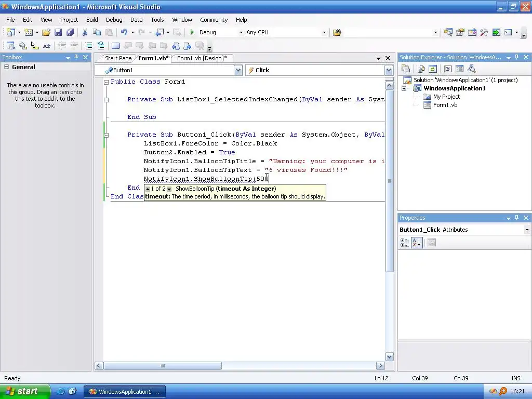Viewport: 532px width, 399px height.
Task: Click next overload arrow in parameter tooltip
Action: 169,189
